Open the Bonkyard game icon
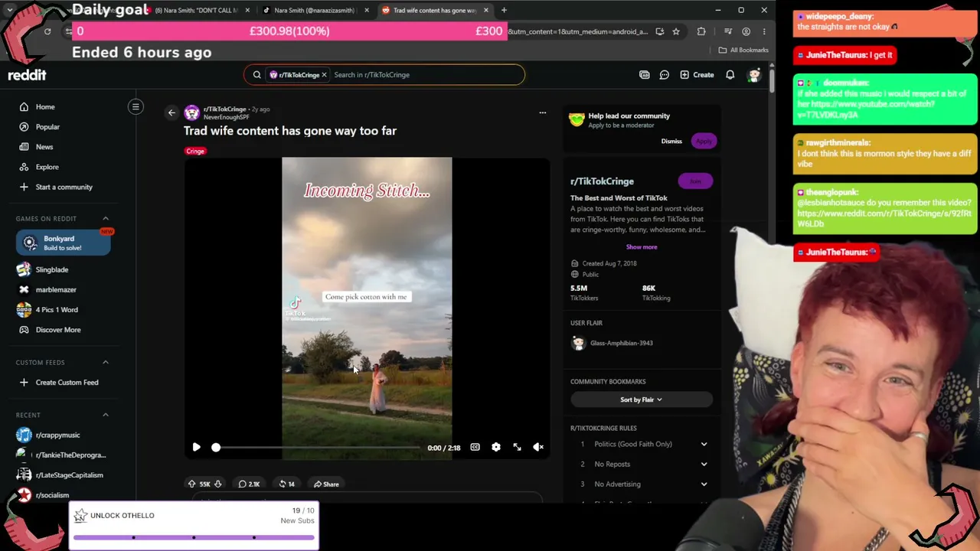980x551 pixels. (x=29, y=243)
